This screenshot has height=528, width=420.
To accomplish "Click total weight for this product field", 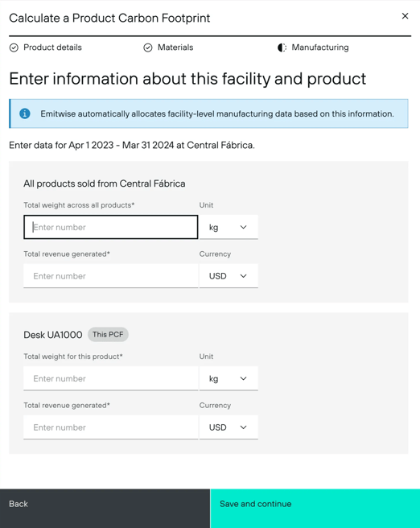I will 111,378.
